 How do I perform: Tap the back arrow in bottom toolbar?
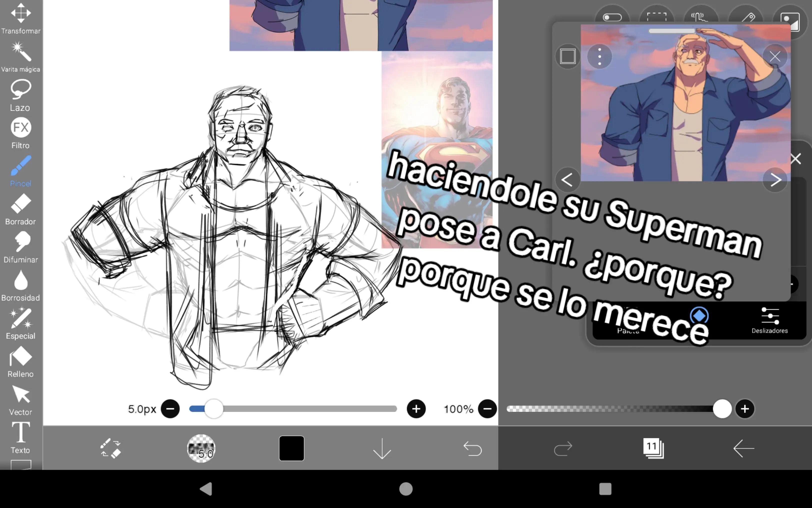(x=744, y=448)
